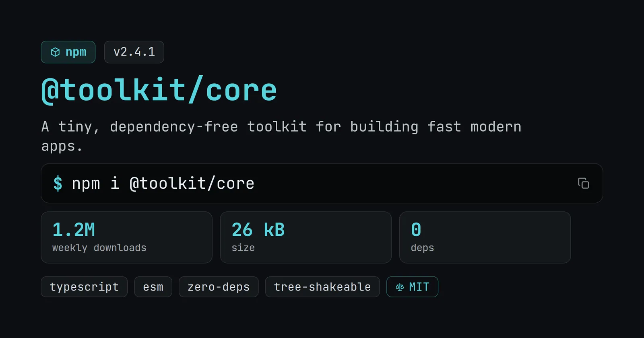Select the esm tag
The height and width of the screenshot is (338, 644).
(x=153, y=287)
